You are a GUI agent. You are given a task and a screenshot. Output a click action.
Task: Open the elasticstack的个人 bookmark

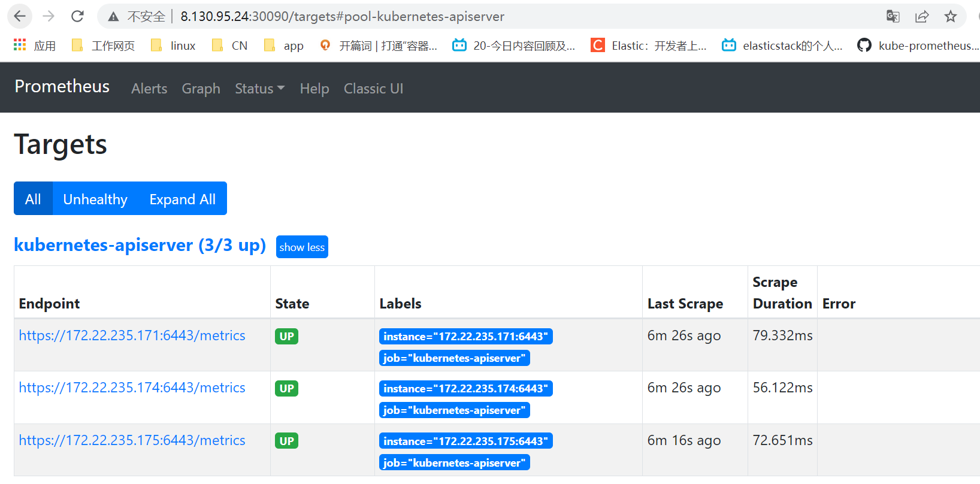click(x=782, y=46)
